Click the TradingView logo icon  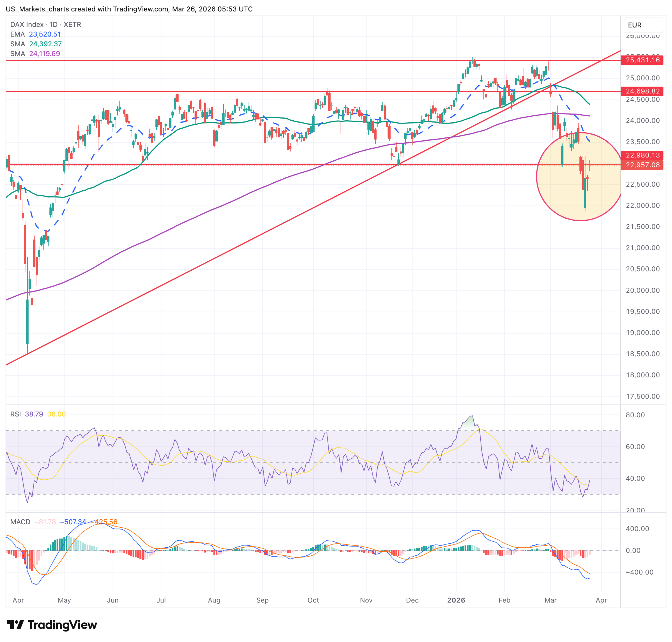[15, 625]
